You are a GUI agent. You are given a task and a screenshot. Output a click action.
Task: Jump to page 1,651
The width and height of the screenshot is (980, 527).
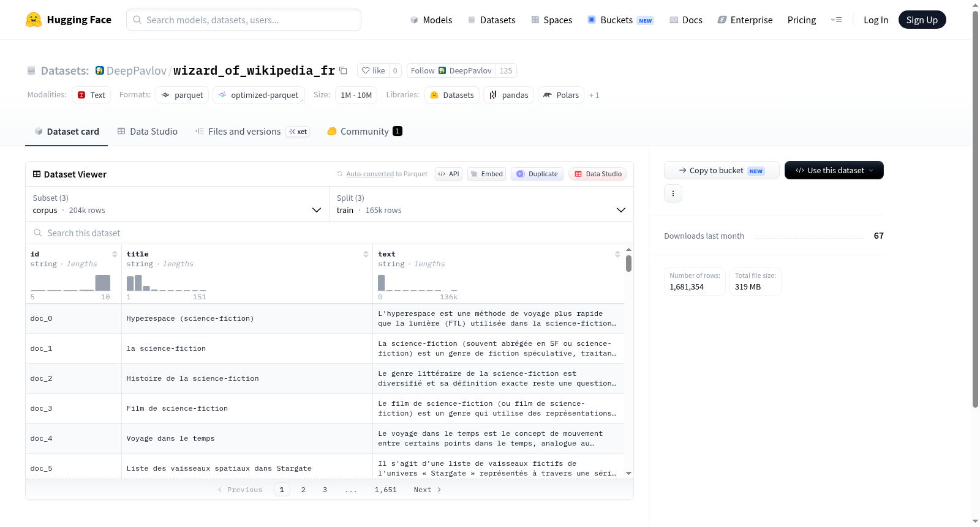pyautogui.click(x=386, y=490)
